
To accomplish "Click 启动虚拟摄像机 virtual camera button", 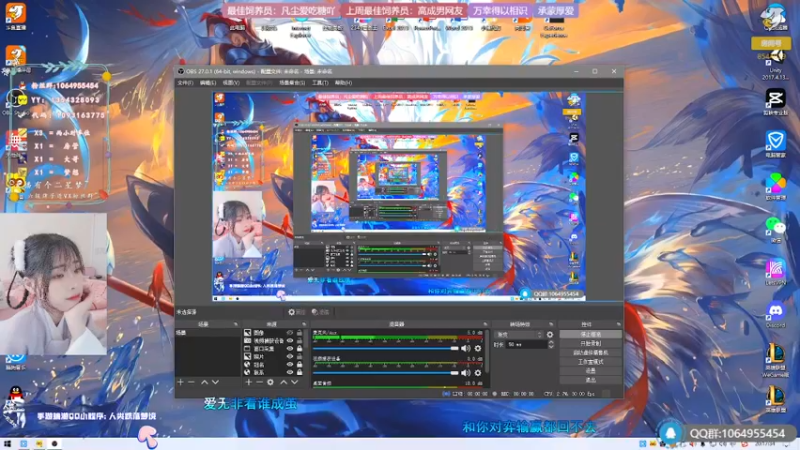I will [590, 353].
